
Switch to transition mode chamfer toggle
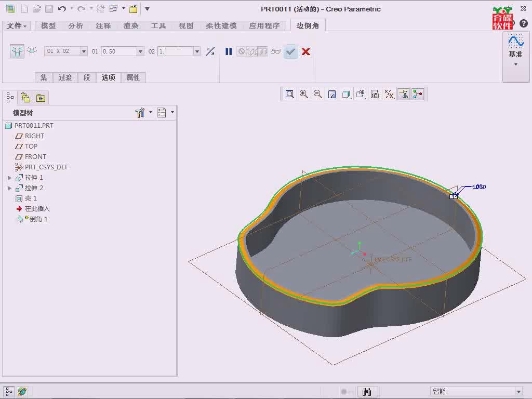(x=32, y=51)
